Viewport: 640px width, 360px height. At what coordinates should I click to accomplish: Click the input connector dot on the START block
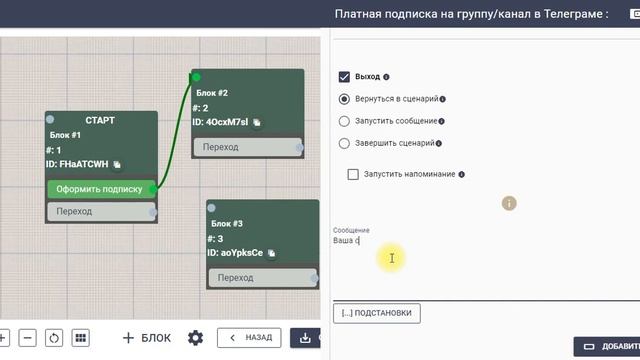point(50,119)
